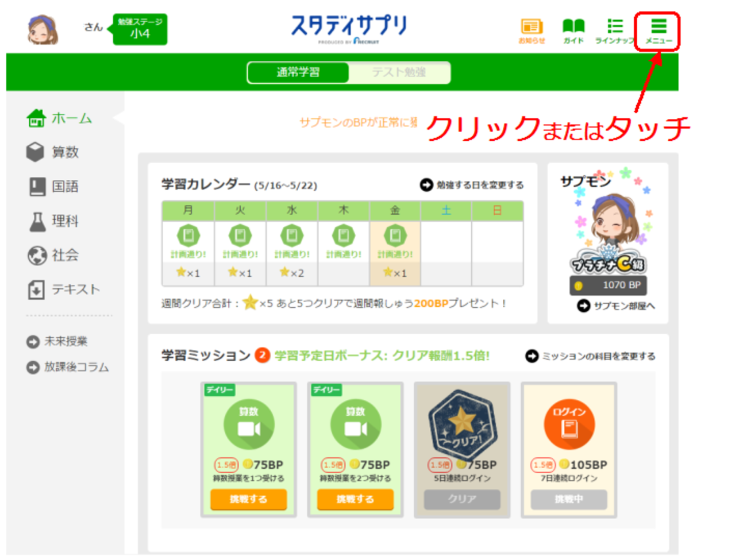Viewport: 747px width, 560px height.
Task: Click the ★×2 count under Wednesday
Action: click(x=291, y=273)
